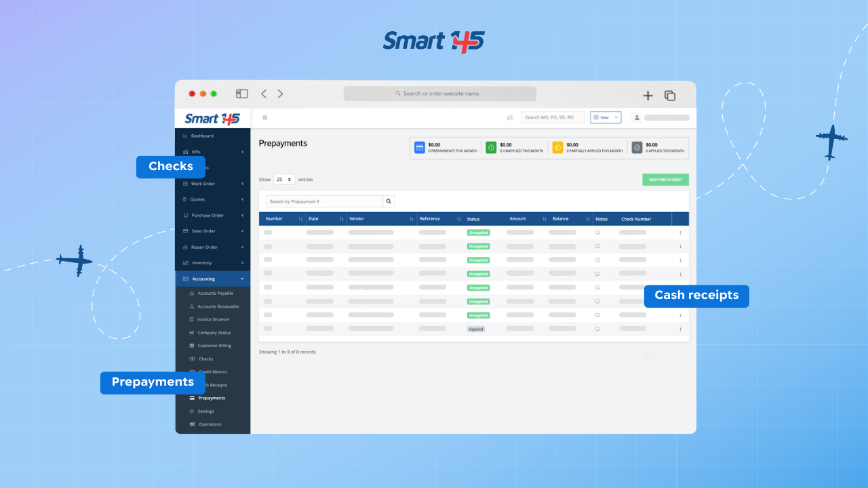Open the Invoice Browser sidebar item
The height and width of the screenshot is (488, 868).
(x=212, y=319)
